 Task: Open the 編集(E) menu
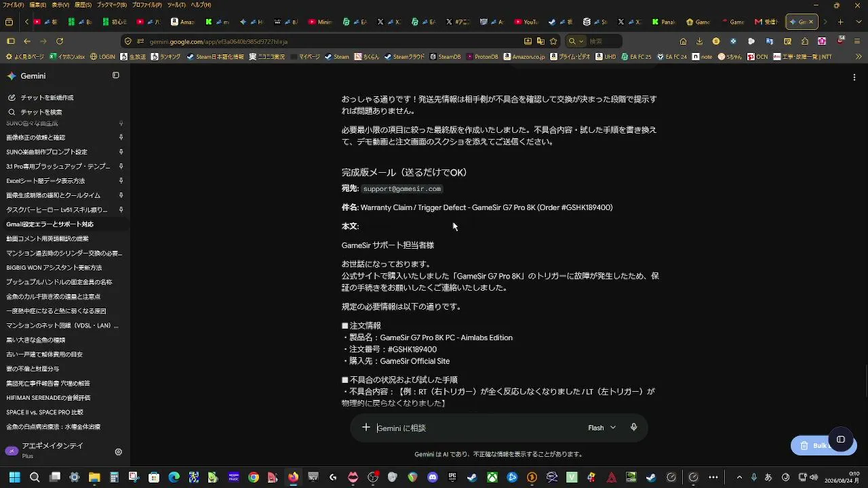click(38, 5)
